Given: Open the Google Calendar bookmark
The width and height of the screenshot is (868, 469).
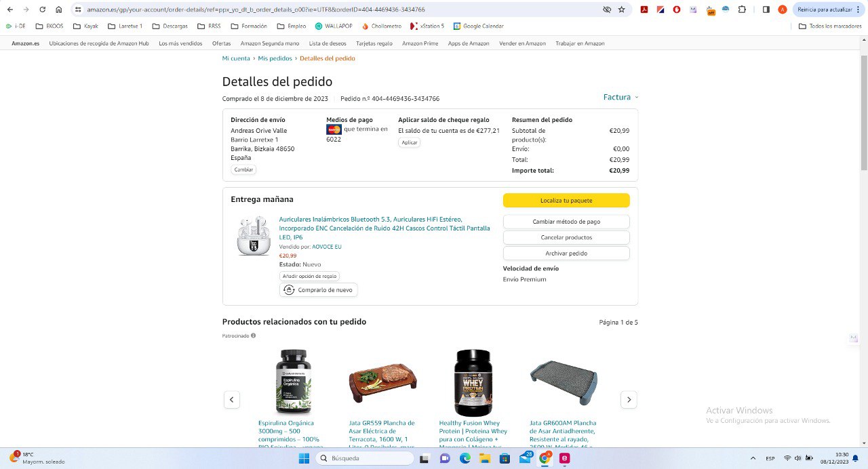Looking at the screenshot, I should pos(478,26).
